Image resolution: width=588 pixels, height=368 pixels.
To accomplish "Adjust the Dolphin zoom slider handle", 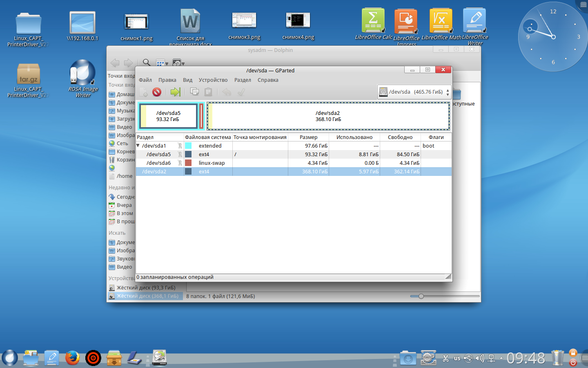I will tap(421, 296).
